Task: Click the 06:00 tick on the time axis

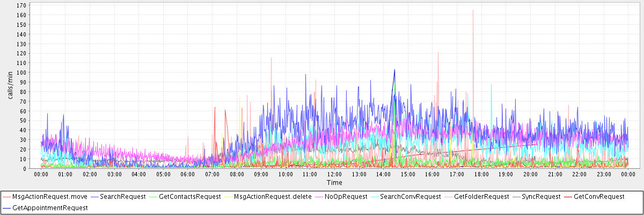Action: point(188,174)
